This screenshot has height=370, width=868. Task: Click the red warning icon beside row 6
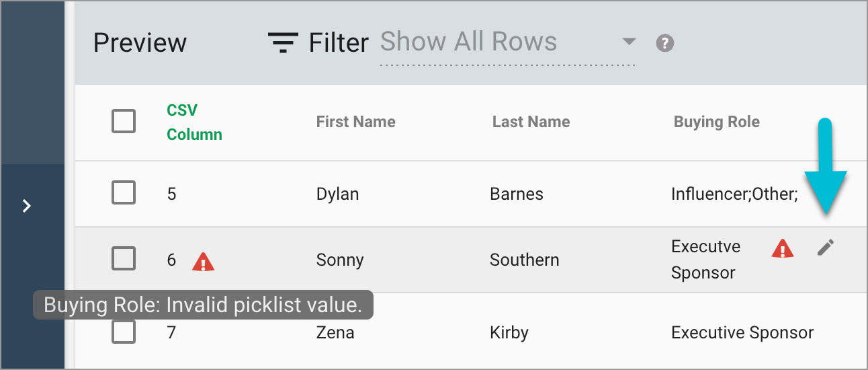[203, 262]
